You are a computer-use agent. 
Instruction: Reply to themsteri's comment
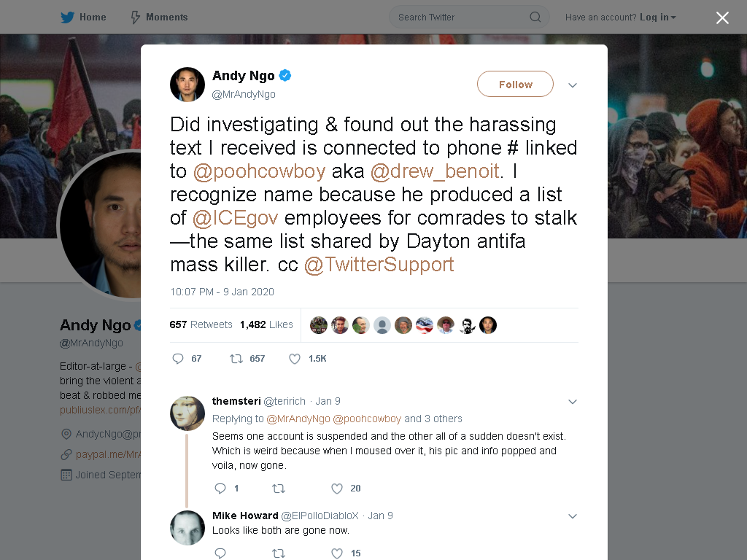tap(220, 488)
